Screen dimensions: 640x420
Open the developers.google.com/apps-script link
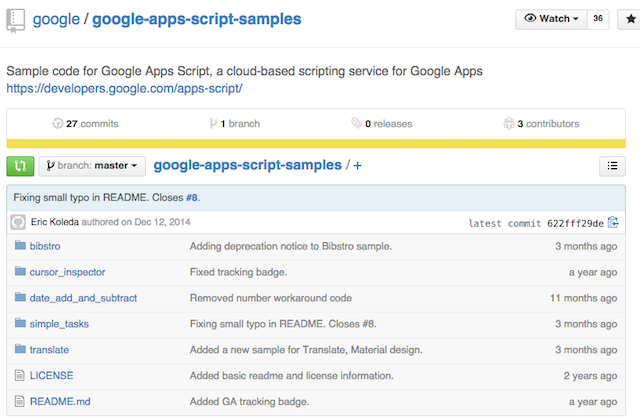(124, 89)
